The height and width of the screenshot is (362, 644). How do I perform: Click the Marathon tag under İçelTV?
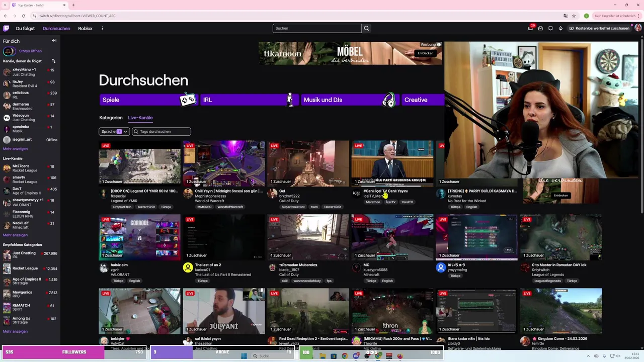pyautogui.click(x=373, y=202)
